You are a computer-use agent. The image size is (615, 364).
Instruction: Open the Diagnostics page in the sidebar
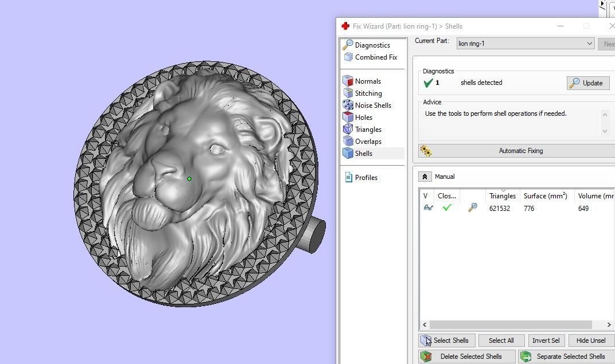click(x=367, y=45)
